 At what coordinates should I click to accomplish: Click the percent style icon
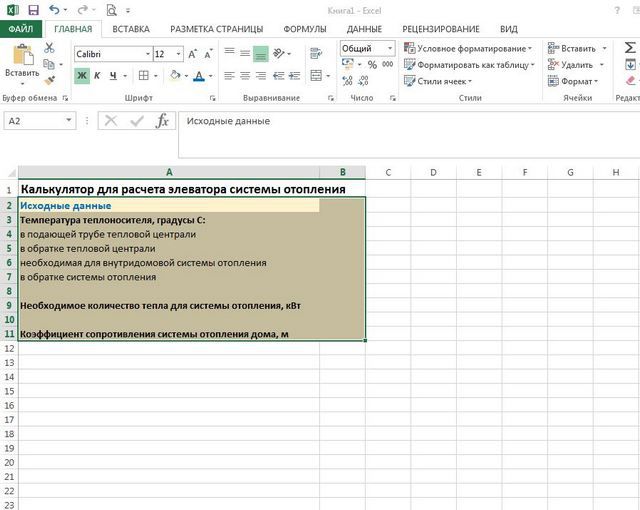[x=372, y=65]
